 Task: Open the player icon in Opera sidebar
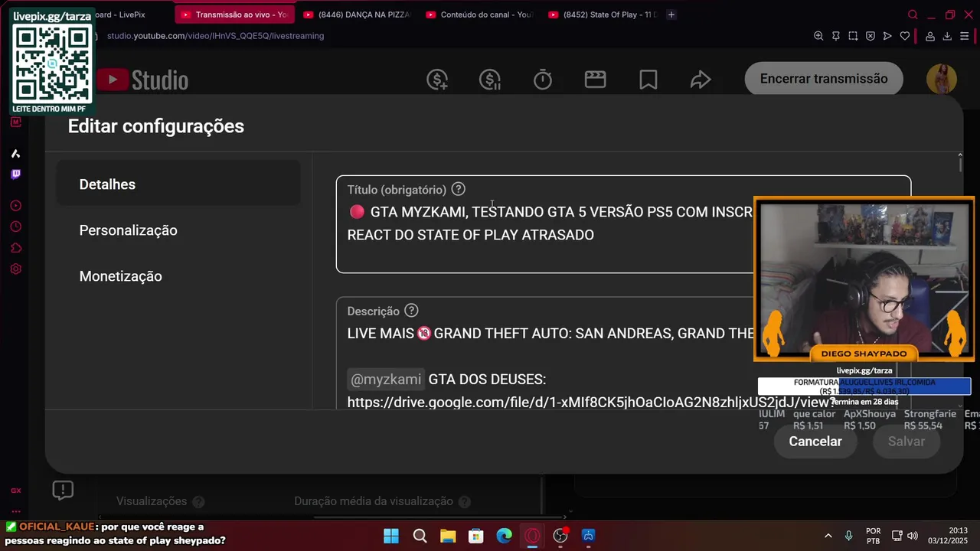[x=16, y=206]
